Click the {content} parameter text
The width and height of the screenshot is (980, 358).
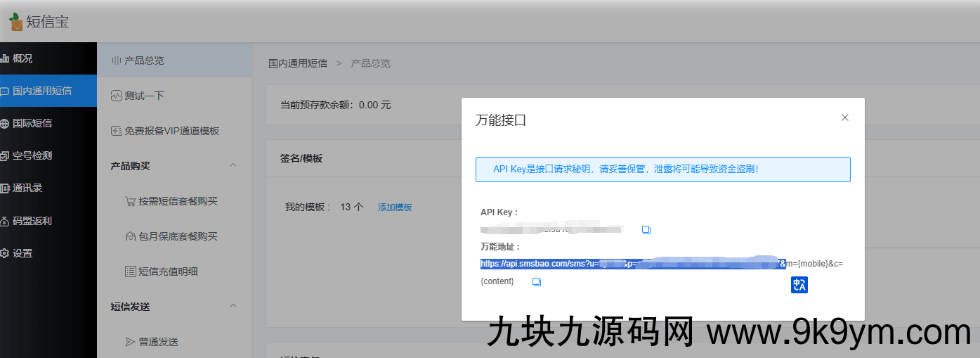click(x=497, y=281)
